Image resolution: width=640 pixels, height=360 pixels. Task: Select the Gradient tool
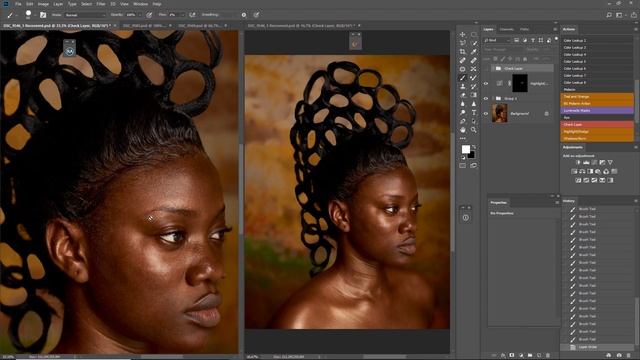coord(473,95)
